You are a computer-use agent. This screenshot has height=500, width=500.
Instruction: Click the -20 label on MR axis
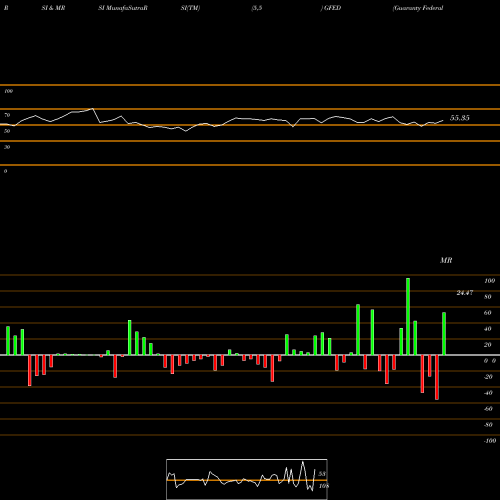488,377
